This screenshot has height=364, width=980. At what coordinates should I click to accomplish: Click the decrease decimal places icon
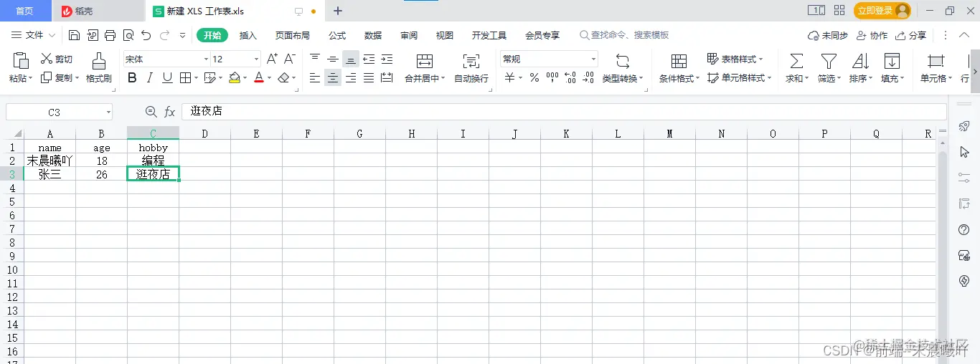(588, 78)
